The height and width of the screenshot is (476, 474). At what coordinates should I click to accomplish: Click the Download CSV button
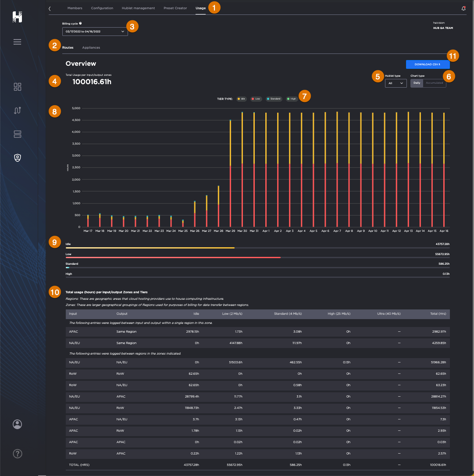[428, 64]
